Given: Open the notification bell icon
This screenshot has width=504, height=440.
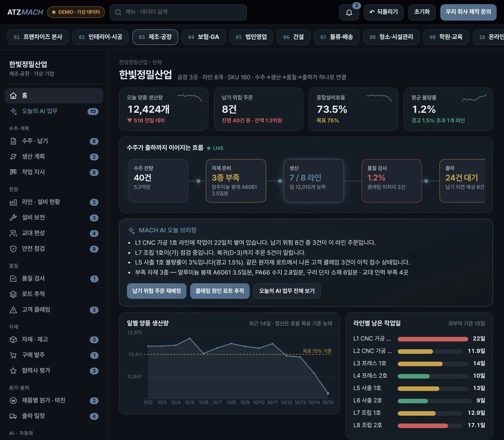Looking at the screenshot, I should [x=349, y=13].
